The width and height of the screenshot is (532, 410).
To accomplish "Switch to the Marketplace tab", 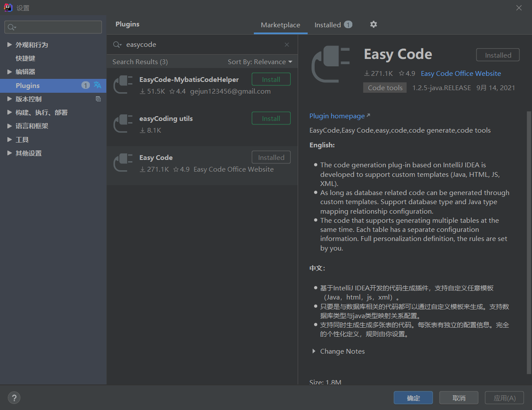I will pos(280,25).
